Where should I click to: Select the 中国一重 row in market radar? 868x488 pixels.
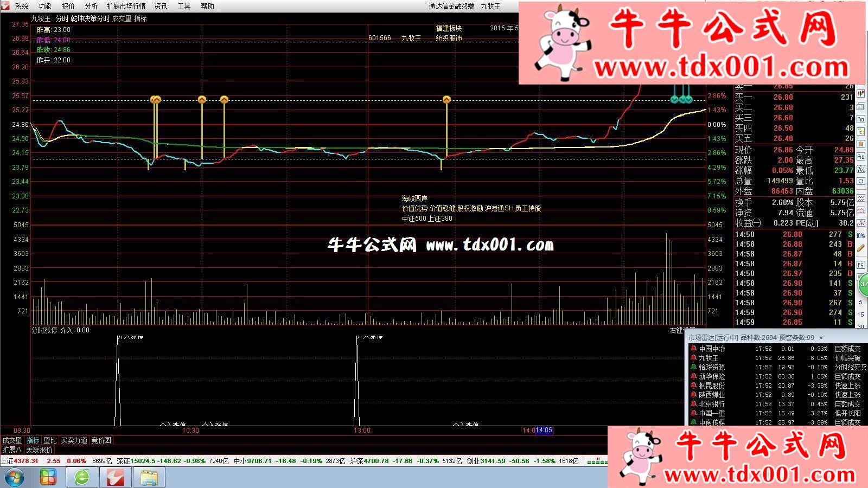coord(777,413)
